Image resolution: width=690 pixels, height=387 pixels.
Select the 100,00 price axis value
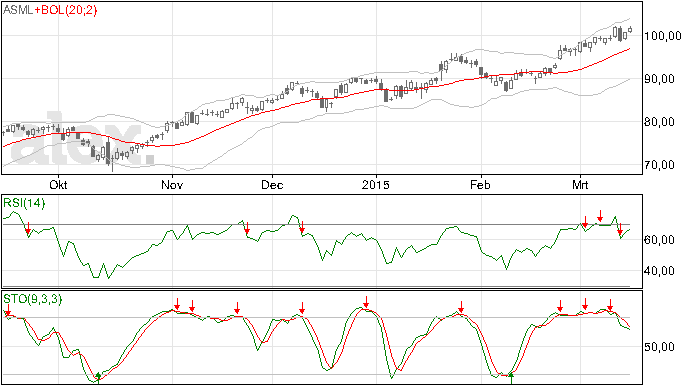[663, 36]
